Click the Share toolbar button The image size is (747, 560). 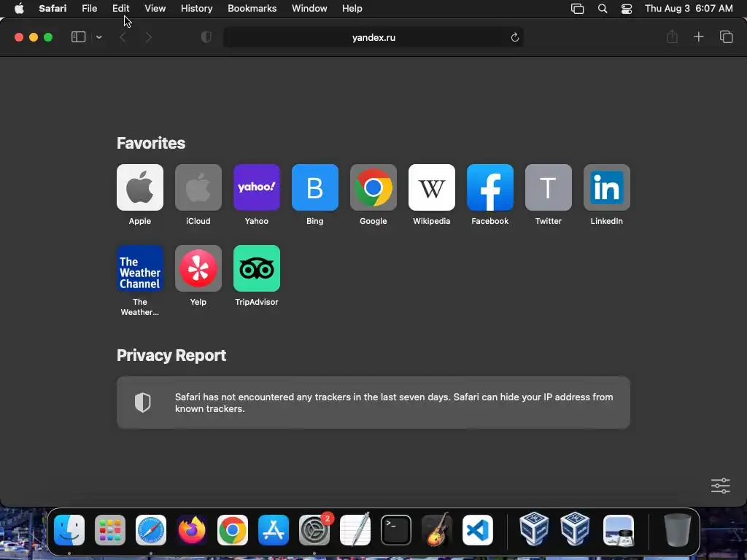tap(672, 36)
